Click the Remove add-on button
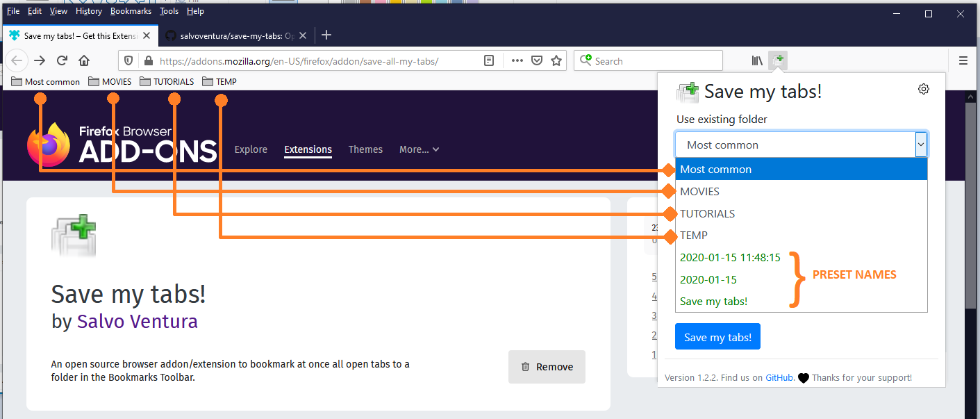980x419 pixels. click(x=547, y=367)
